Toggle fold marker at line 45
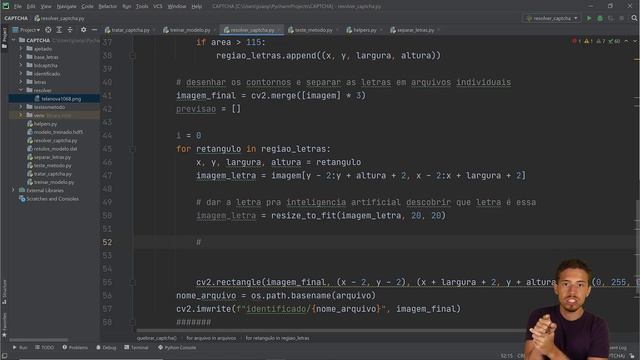 coord(132,149)
